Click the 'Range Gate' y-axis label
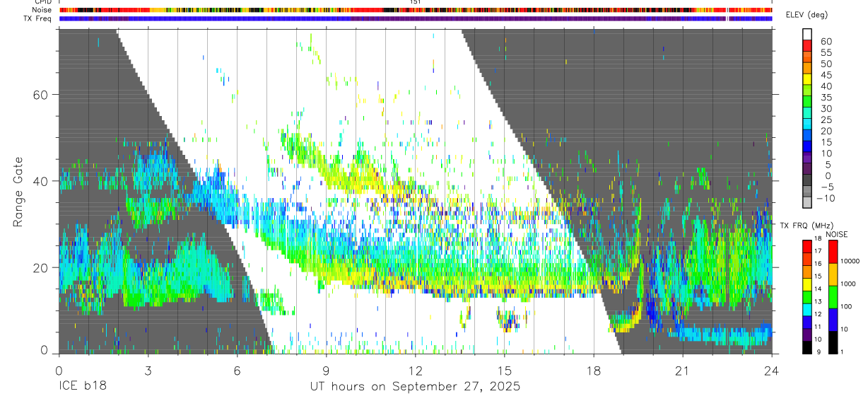 [18, 192]
